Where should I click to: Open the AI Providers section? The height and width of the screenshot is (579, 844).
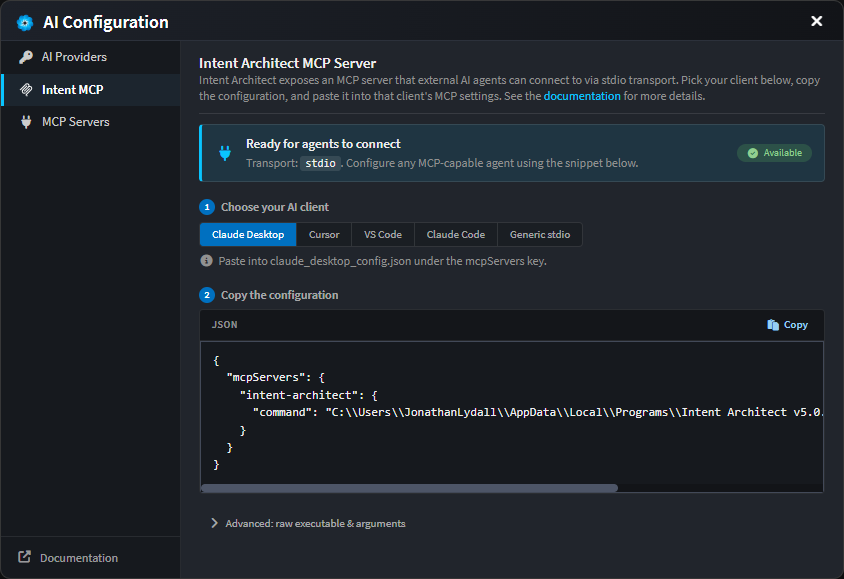tap(90, 57)
